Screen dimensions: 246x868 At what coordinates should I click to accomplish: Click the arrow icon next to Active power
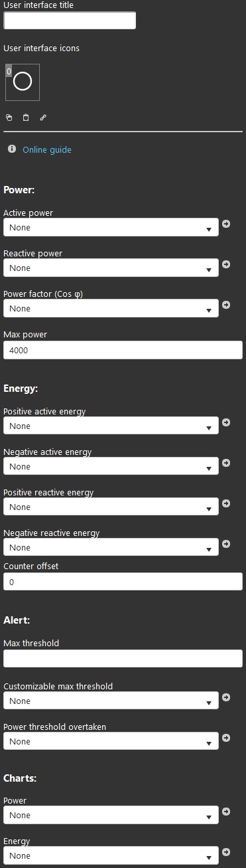pyautogui.click(x=226, y=224)
